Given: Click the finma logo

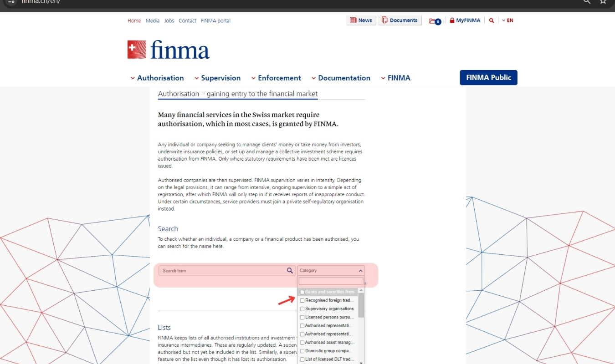Looking at the screenshot, I should pyautogui.click(x=169, y=50).
